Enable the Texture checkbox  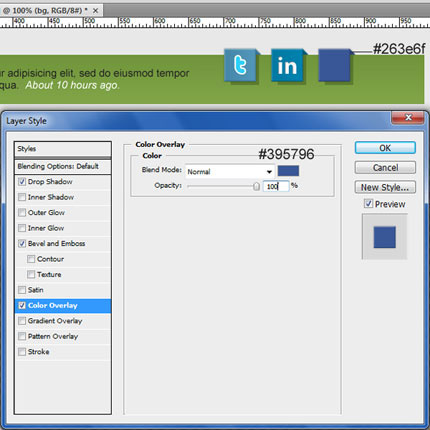(31, 274)
